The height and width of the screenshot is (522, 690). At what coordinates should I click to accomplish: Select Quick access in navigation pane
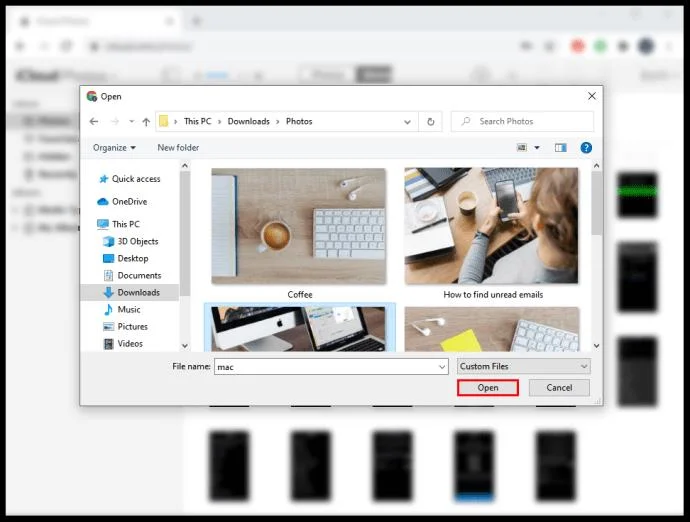[136, 179]
